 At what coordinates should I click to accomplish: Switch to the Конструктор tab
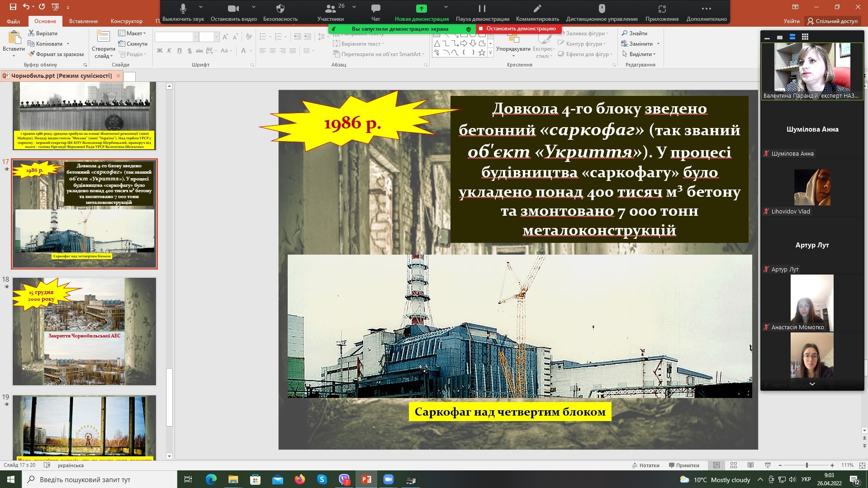click(126, 21)
